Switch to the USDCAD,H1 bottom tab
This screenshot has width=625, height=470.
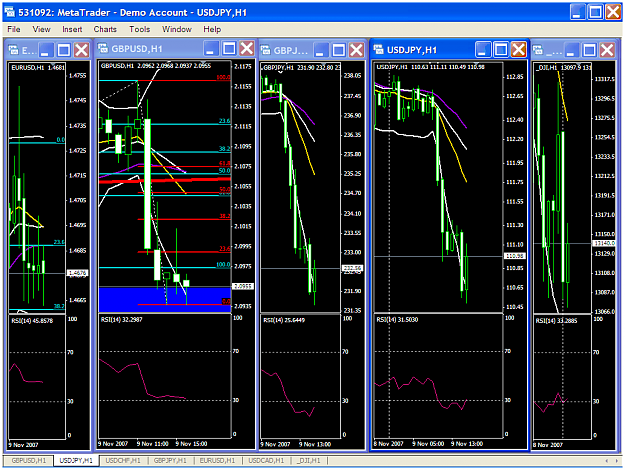tap(266, 460)
